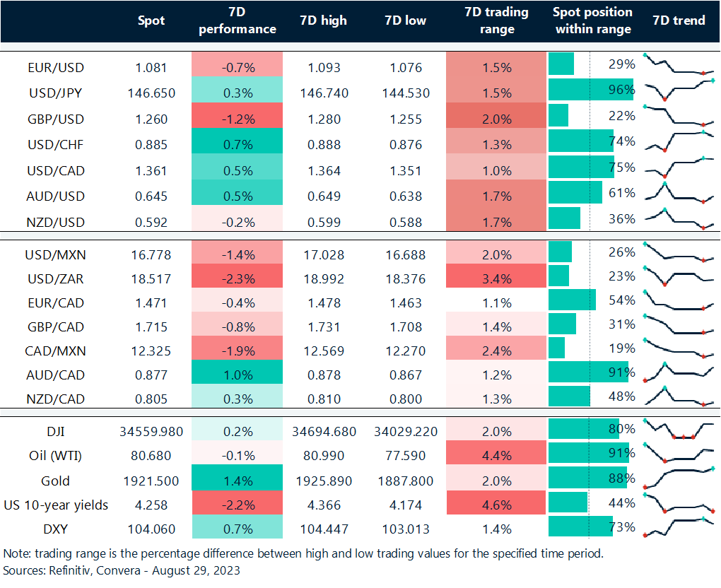The image size is (721, 588).
Task: Click the EUR/USD 7D trend sparkline
Action: 679,64
